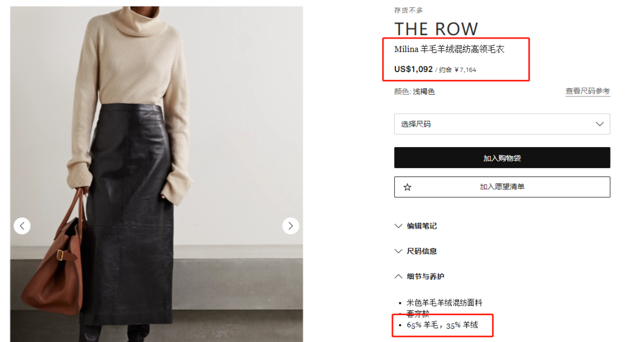
Task: Open THE ROW brand link
Action: click(436, 29)
